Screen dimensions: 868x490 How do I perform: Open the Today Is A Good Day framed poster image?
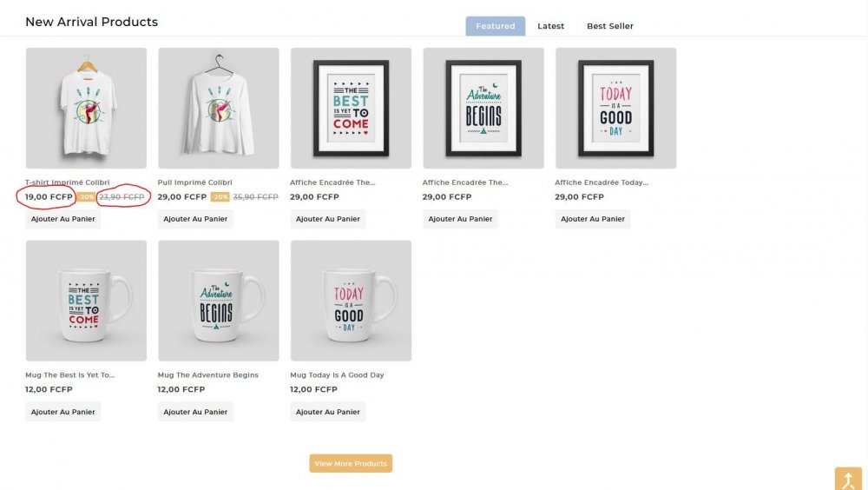click(616, 108)
